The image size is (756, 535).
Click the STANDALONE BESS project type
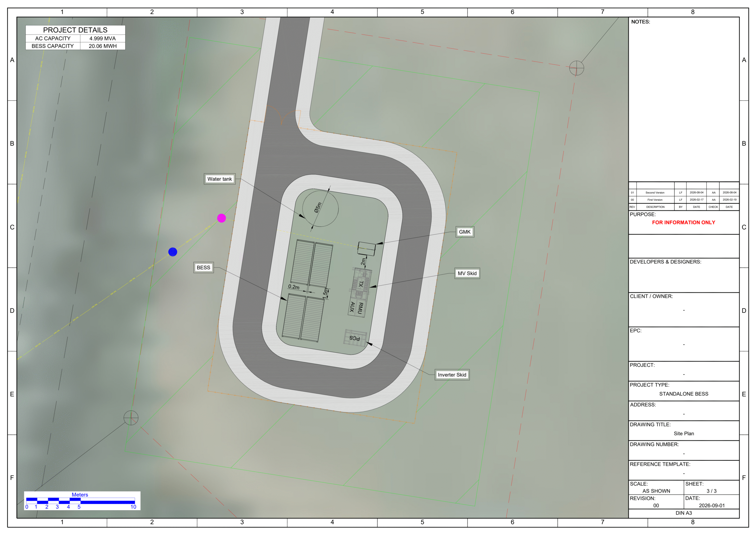(684, 394)
